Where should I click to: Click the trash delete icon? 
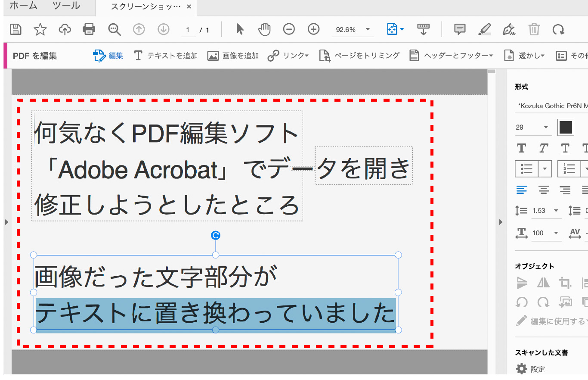click(x=534, y=29)
